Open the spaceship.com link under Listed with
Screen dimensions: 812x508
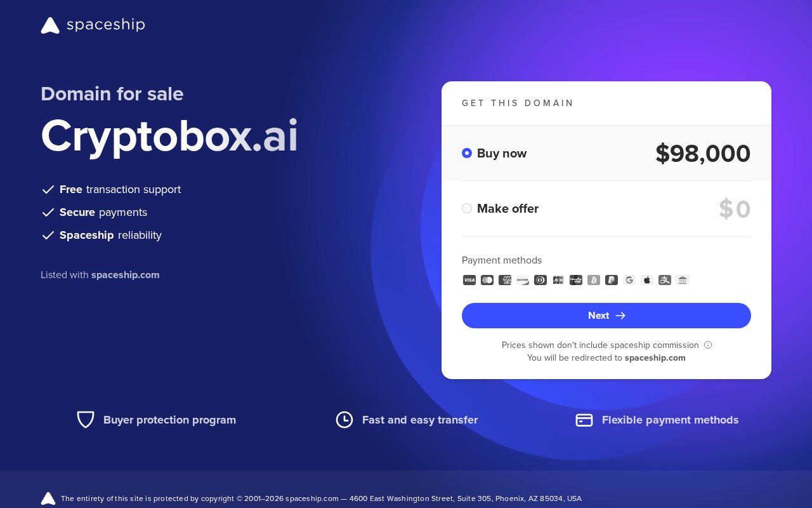coord(126,275)
